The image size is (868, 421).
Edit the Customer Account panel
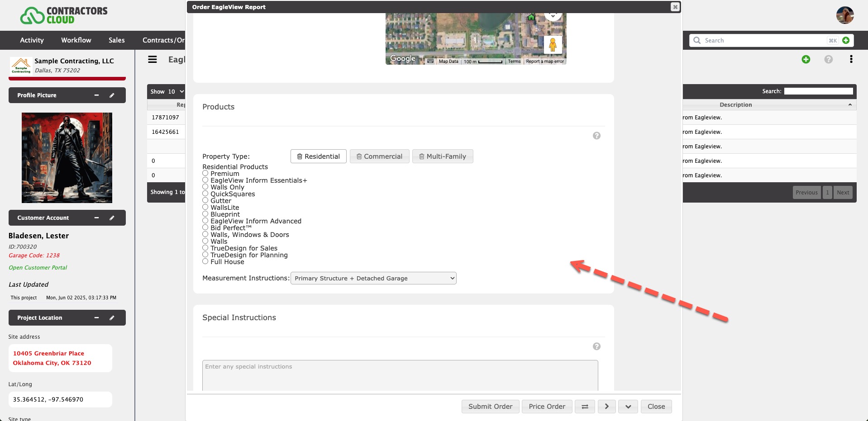coord(112,218)
